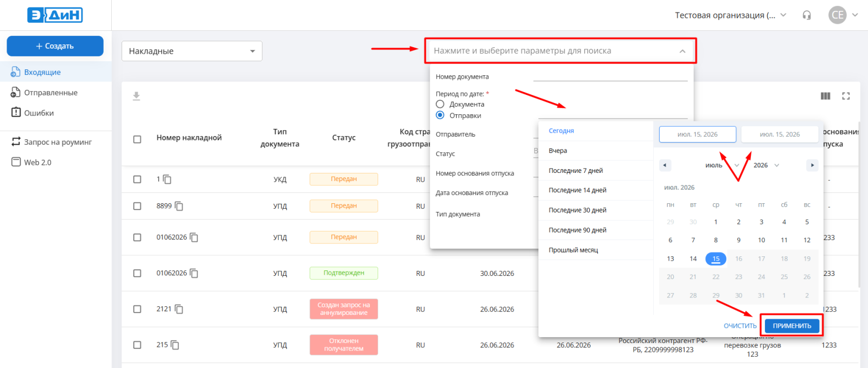Click the date 30.06.2026 cell
Image resolution: width=868 pixels, height=368 pixels.
click(x=497, y=273)
